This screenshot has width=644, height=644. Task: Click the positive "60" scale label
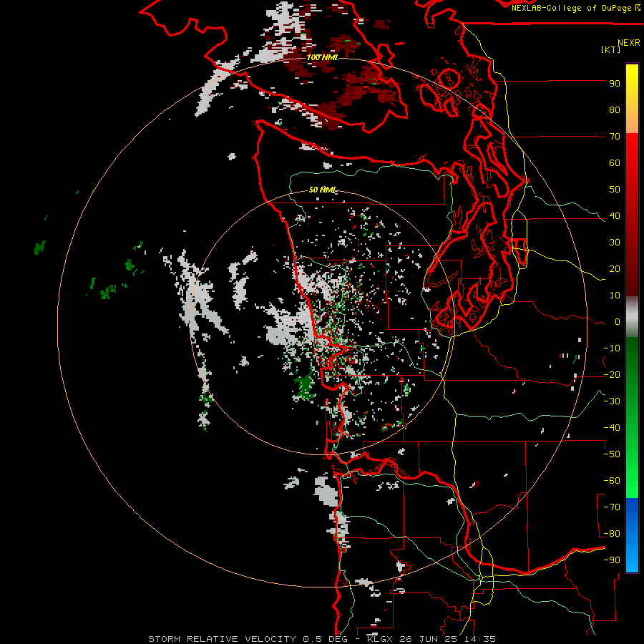pyautogui.click(x=615, y=162)
